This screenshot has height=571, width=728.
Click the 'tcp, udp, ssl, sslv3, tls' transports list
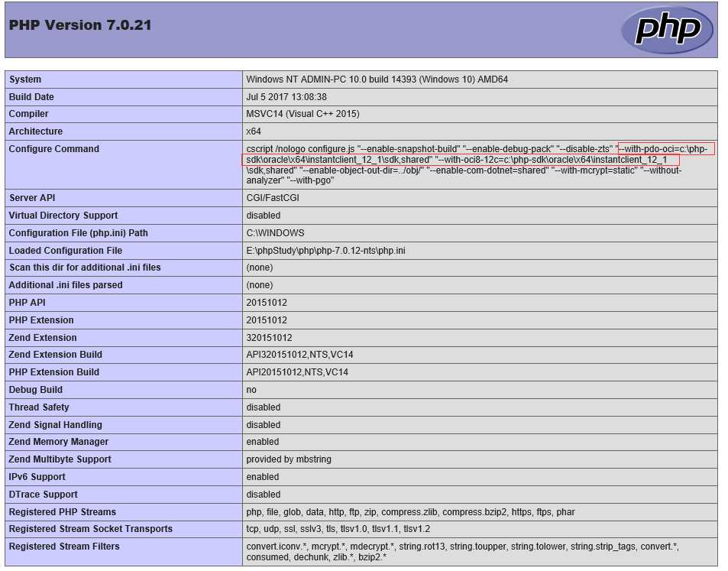click(x=338, y=529)
